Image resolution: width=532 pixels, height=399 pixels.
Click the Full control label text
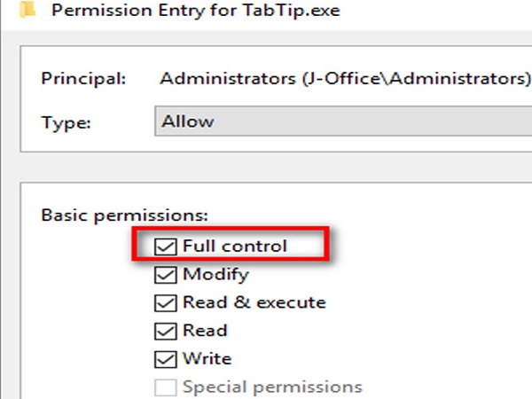coord(235,246)
